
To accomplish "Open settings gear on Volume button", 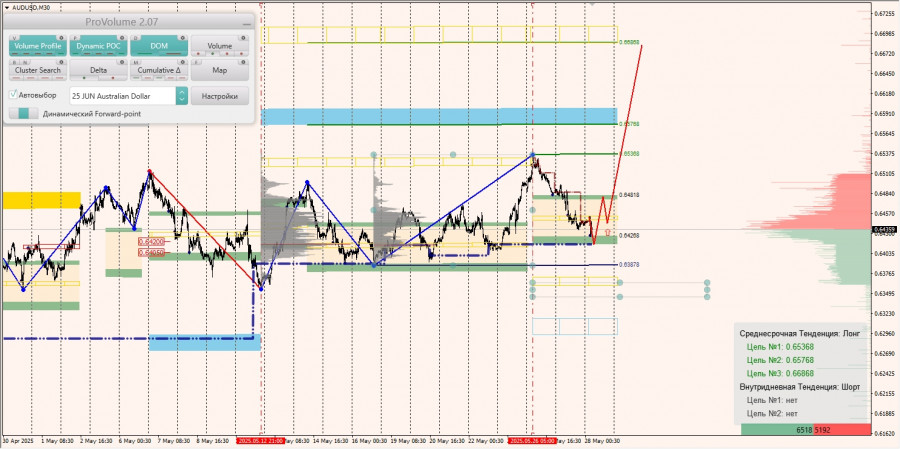I will 244,37.
